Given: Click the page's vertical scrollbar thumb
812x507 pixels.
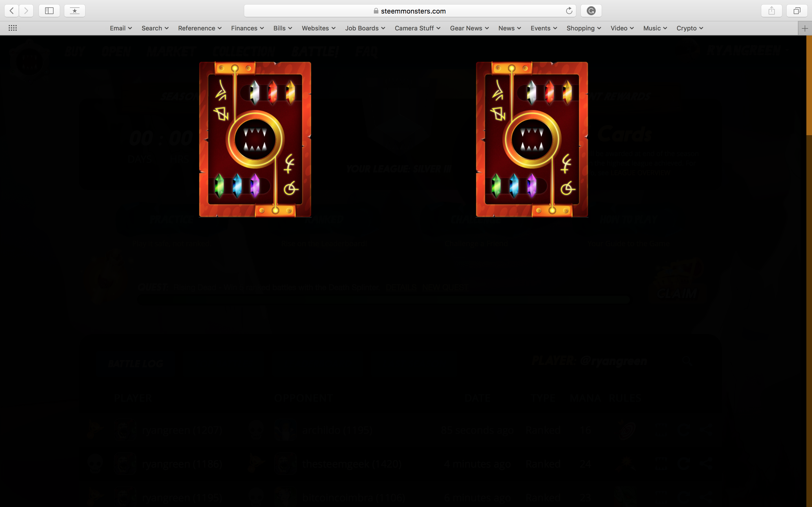Looking at the screenshot, I should point(809,86).
